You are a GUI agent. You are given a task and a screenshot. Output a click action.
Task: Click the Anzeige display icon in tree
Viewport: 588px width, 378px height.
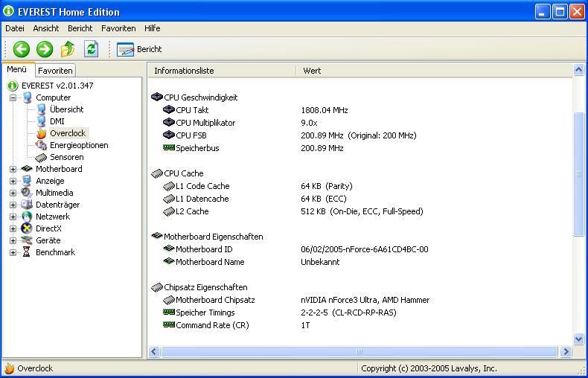(x=26, y=181)
